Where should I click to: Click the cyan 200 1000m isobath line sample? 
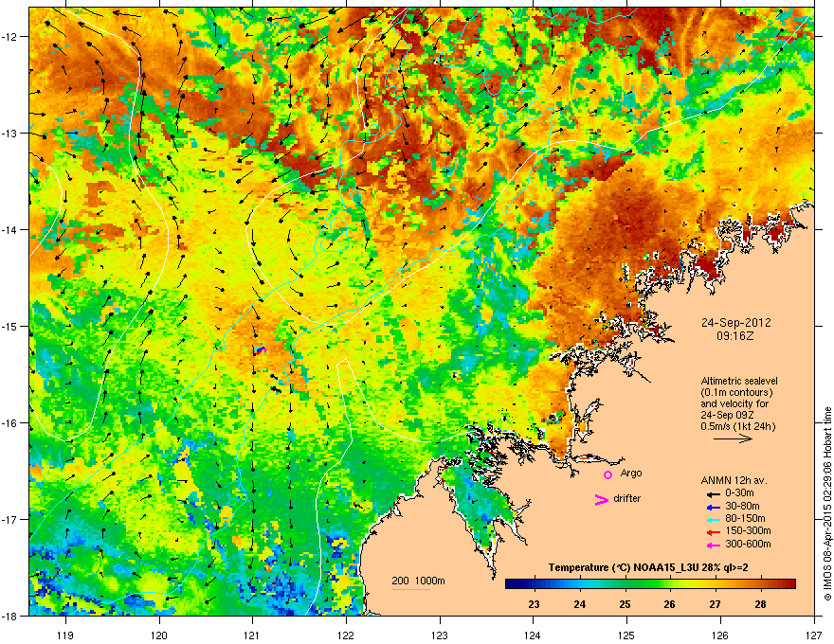[410, 590]
